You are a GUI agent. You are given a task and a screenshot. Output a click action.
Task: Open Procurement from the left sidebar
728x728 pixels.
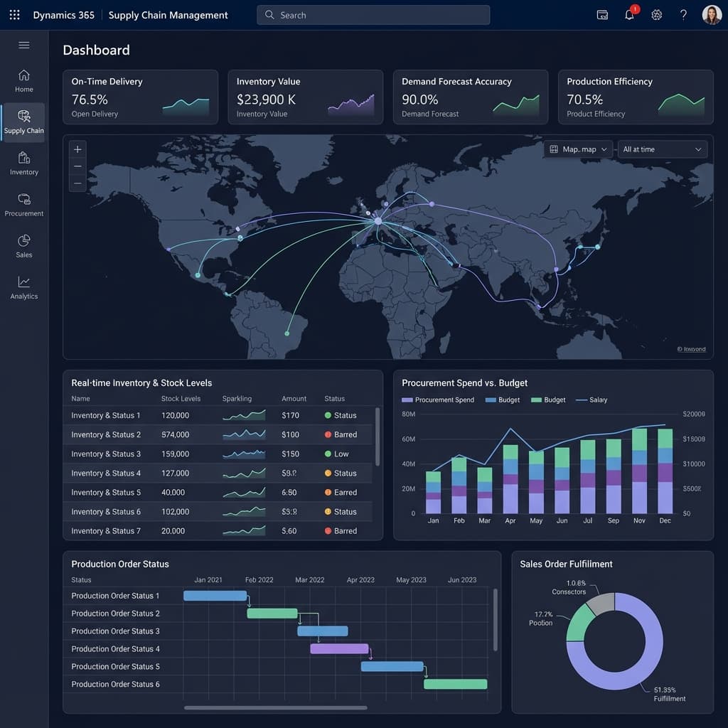click(23, 204)
